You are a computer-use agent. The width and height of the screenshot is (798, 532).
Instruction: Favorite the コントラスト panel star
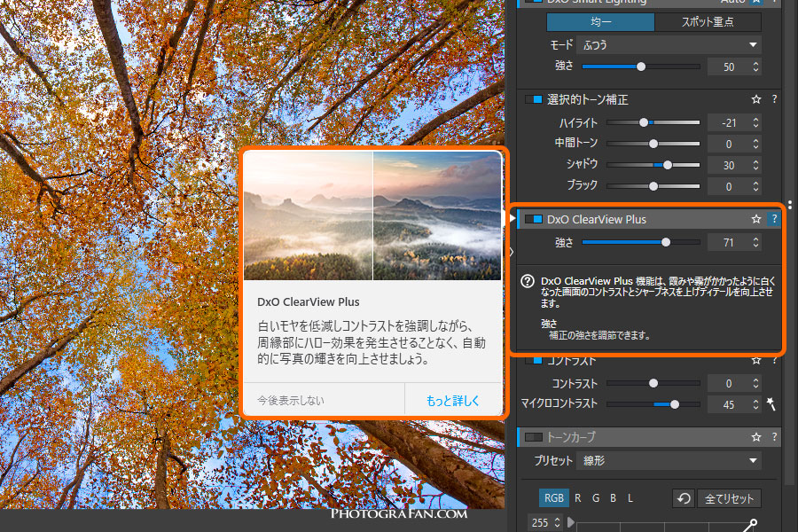(755, 361)
